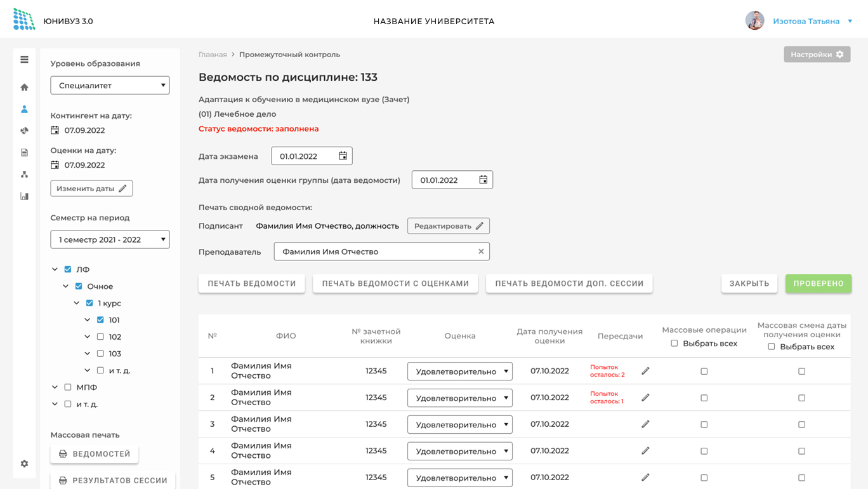Check group 102 checkbox
This screenshot has height=489, width=868.
[x=100, y=337]
